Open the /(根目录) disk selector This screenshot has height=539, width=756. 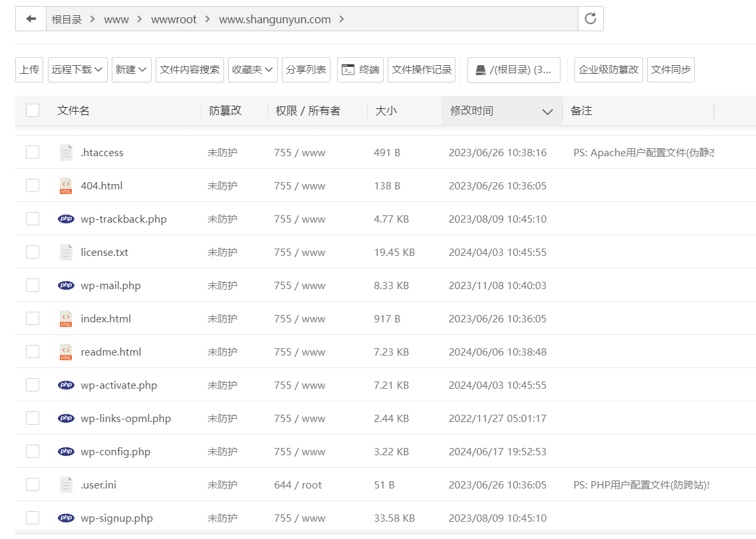514,70
